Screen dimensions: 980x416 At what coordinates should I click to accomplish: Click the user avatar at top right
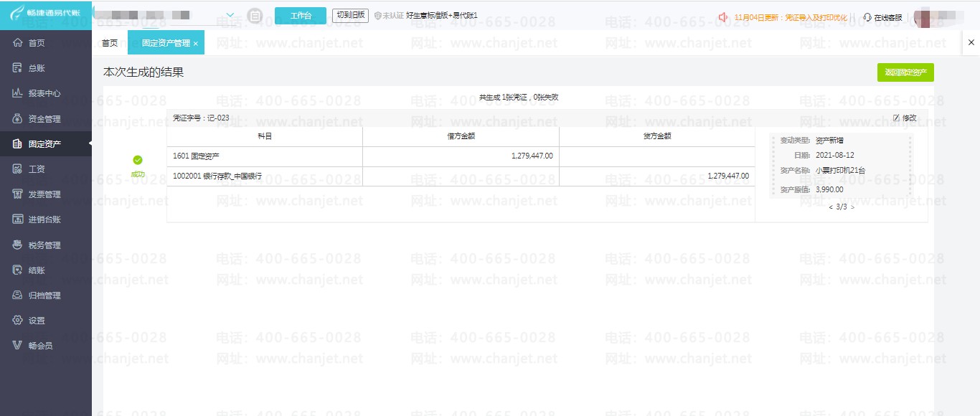tap(925, 17)
